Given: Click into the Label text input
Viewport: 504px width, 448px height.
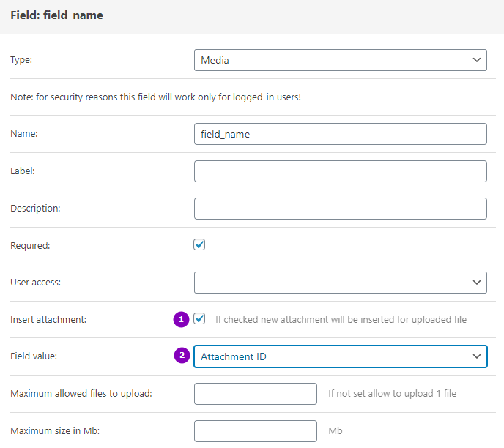Looking at the screenshot, I should click(x=341, y=171).
